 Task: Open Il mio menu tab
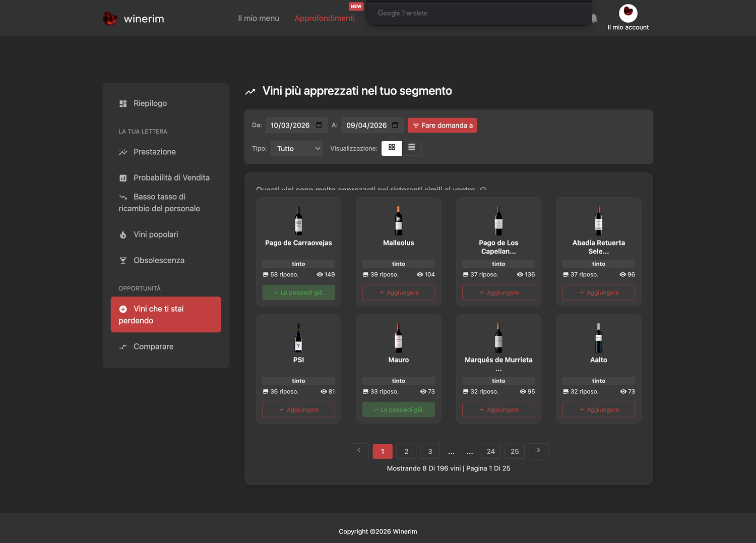259,18
